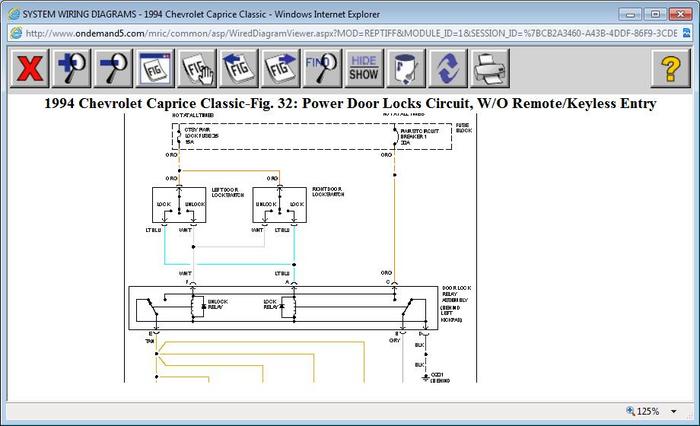Print the diagram with the printer icon
This screenshot has width=700, height=426.
[x=489, y=68]
